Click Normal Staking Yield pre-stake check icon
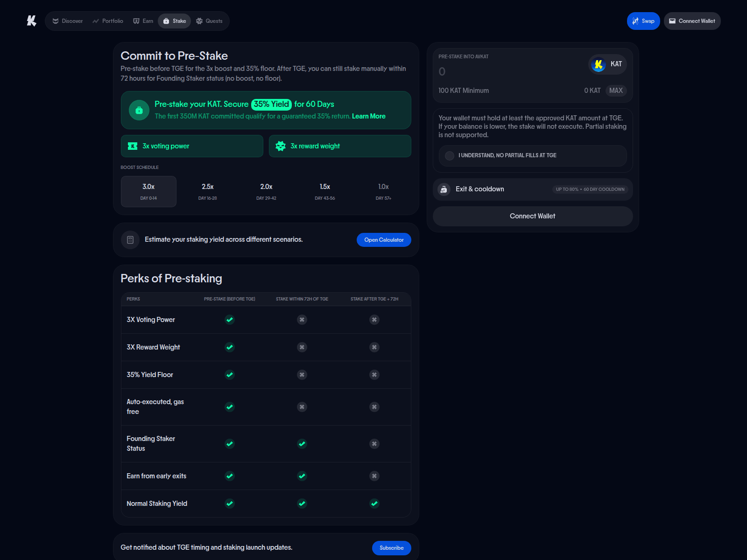 230,504
